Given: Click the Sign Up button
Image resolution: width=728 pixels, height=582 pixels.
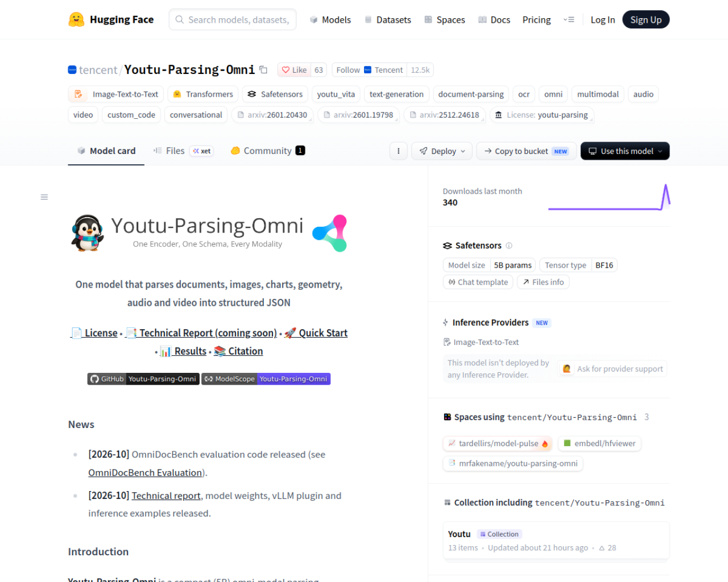Looking at the screenshot, I should tap(646, 20).
